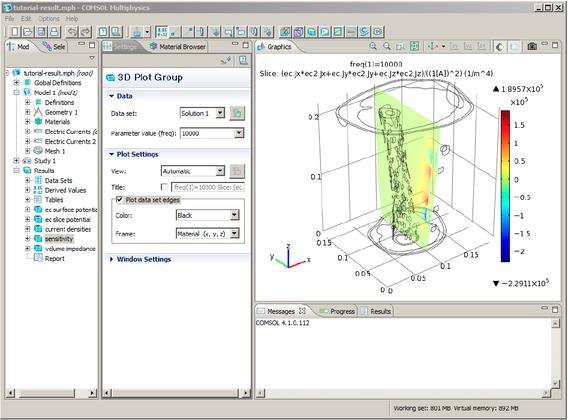Open the Model Builder view menu triangle
The height and width of the screenshot is (420, 568).
click(x=92, y=58)
